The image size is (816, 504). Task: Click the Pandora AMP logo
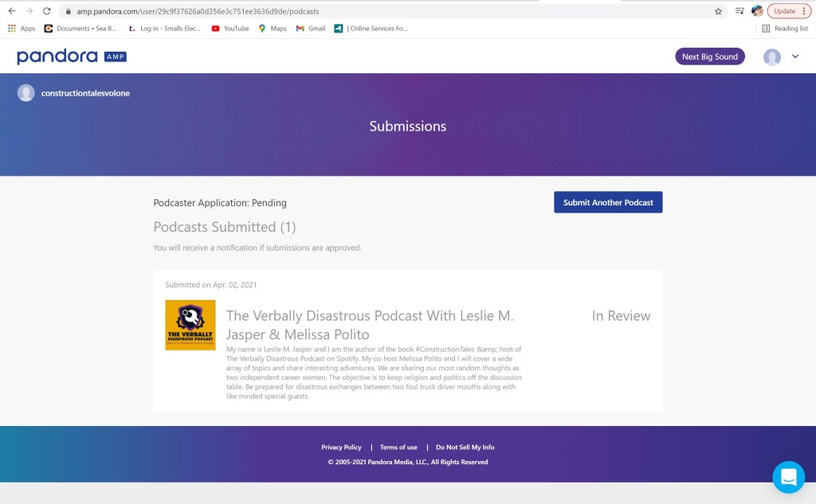coord(71,57)
